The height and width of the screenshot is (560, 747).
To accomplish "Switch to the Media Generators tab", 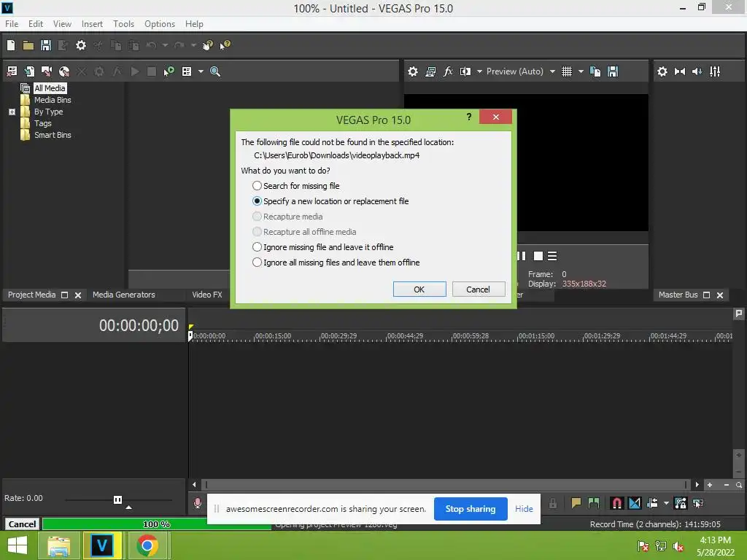I will 124,295.
